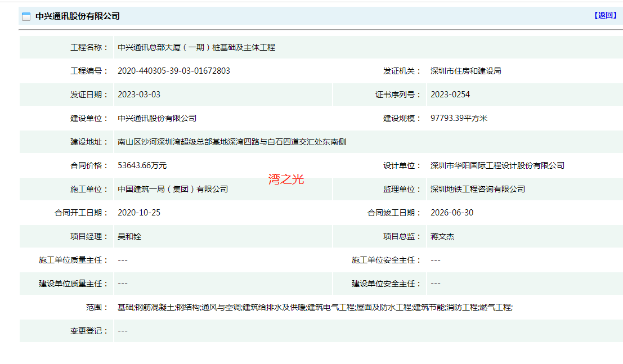Click issuing authority 深圳市住房和建设局
This screenshot has width=623, height=364.
coord(465,71)
